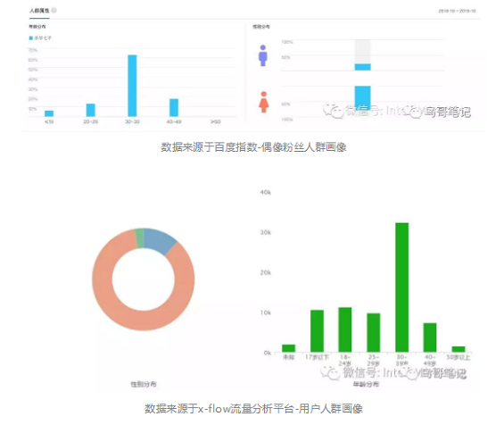This screenshot has width=504, height=433.
Task: Click the small blue <19 age bar
Action: pyautogui.click(x=49, y=113)
